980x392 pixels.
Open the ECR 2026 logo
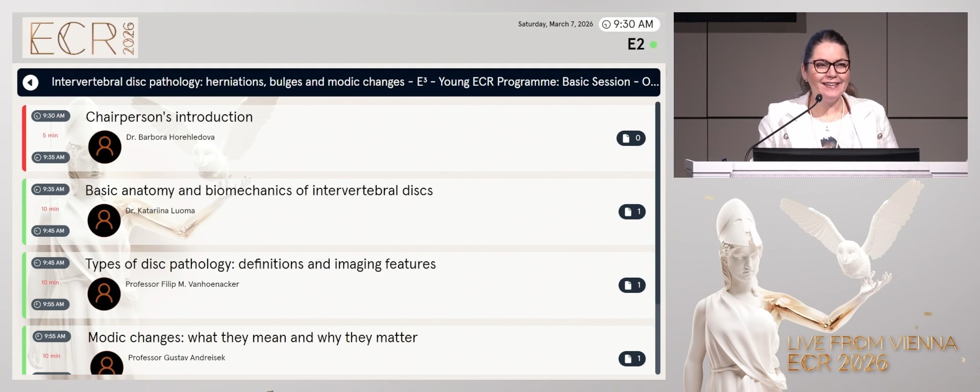pyautogui.click(x=80, y=38)
